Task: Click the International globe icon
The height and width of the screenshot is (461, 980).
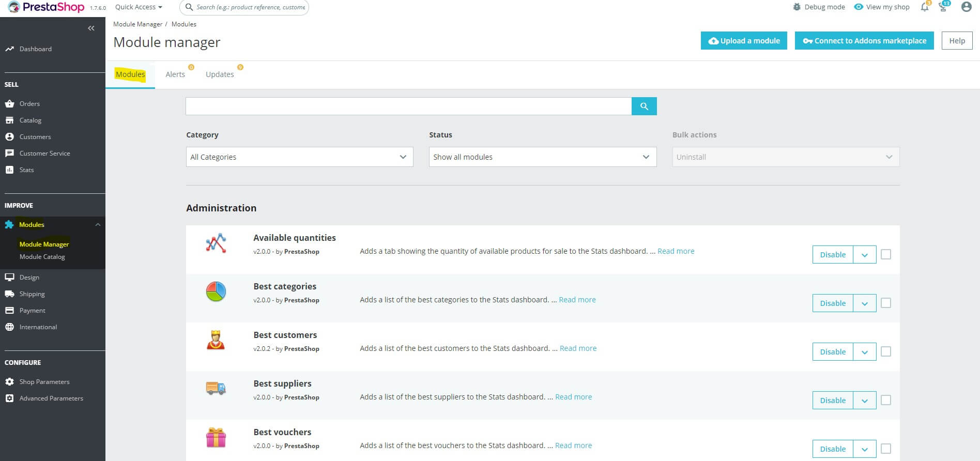Action: click(9, 327)
